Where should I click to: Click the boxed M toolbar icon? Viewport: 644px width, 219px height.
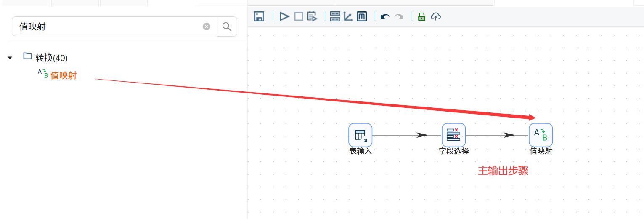tap(362, 17)
